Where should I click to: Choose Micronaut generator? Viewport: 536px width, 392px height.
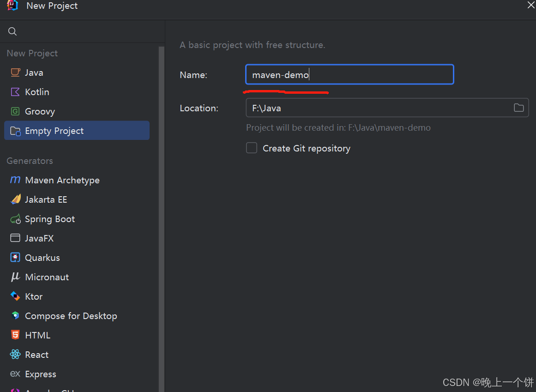(77, 277)
